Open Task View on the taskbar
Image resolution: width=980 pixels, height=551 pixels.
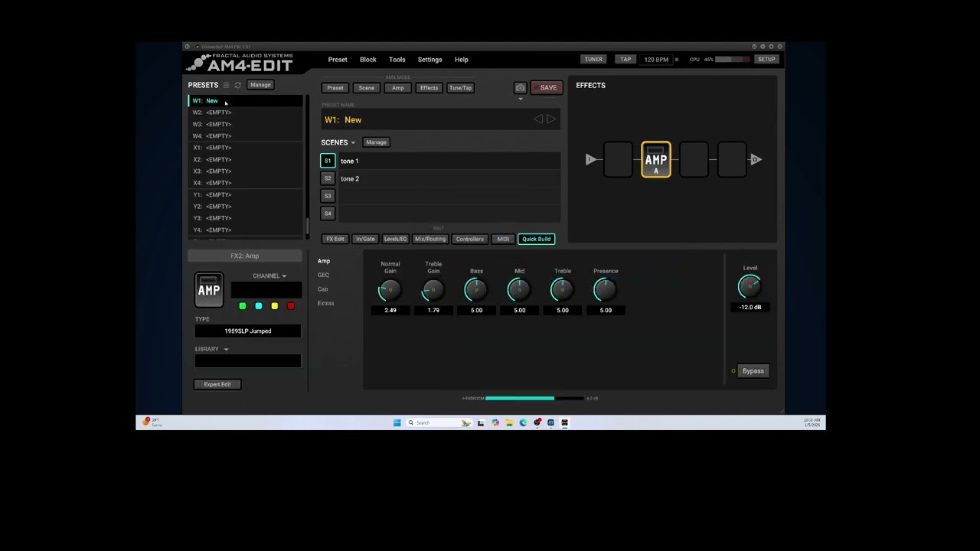[x=481, y=422]
